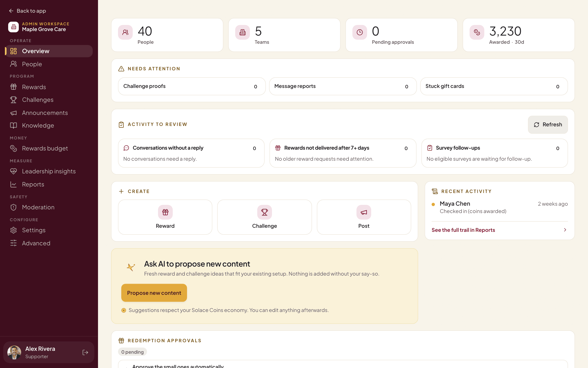Open the Rewards budget menu item
The width and height of the screenshot is (588, 368).
click(x=49, y=148)
